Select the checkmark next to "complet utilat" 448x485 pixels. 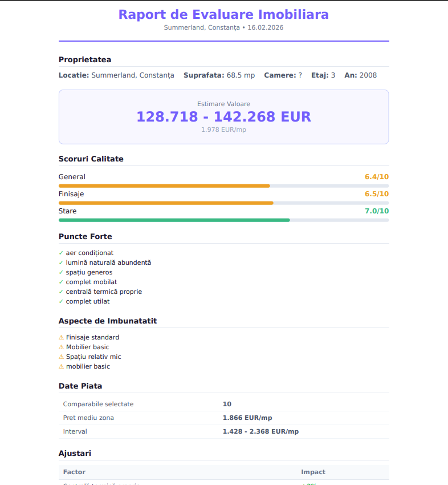61,301
